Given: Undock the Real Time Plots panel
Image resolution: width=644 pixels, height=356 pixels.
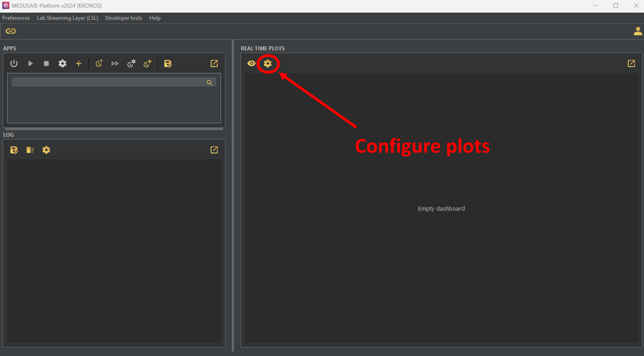Looking at the screenshot, I should [x=631, y=64].
